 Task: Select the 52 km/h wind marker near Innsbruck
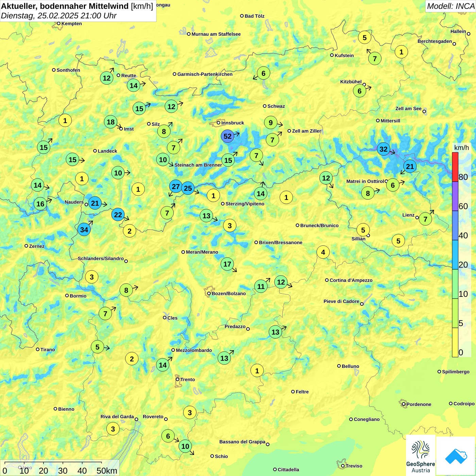pos(227,136)
